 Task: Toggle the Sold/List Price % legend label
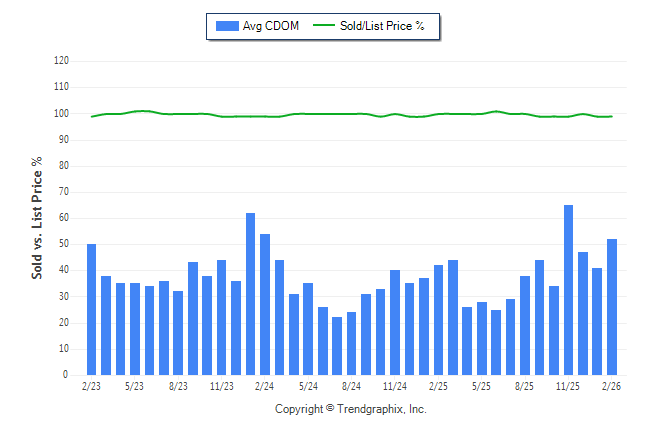pos(382,26)
